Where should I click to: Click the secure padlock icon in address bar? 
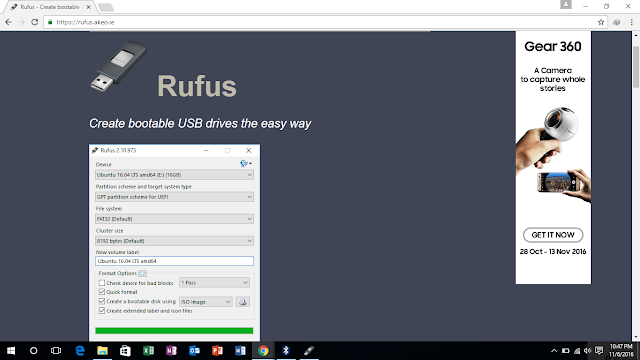[x=50, y=22]
